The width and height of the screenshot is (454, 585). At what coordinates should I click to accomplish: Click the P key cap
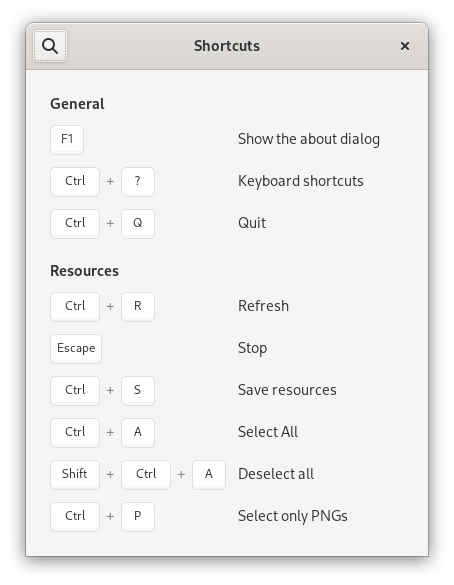[138, 516]
